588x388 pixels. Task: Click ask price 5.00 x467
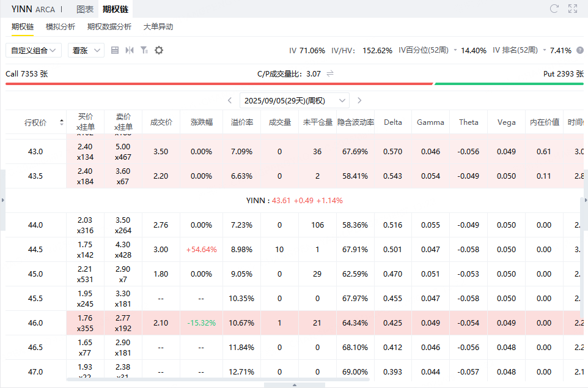[123, 151]
